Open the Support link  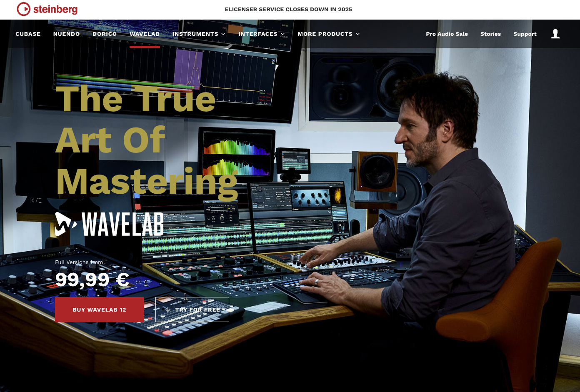tap(525, 34)
